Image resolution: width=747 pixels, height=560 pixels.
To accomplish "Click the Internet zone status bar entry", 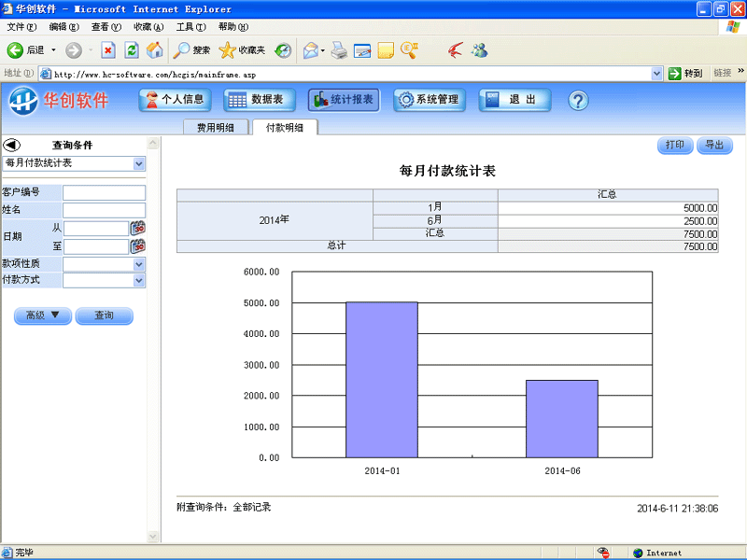I will pyautogui.click(x=658, y=553).
